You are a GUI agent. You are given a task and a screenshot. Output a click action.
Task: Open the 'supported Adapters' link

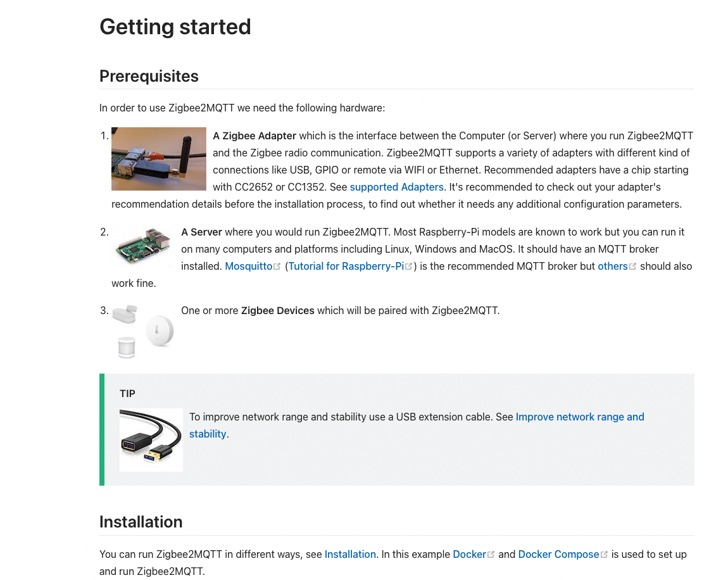pyautogui.click(x=396, y=187)
